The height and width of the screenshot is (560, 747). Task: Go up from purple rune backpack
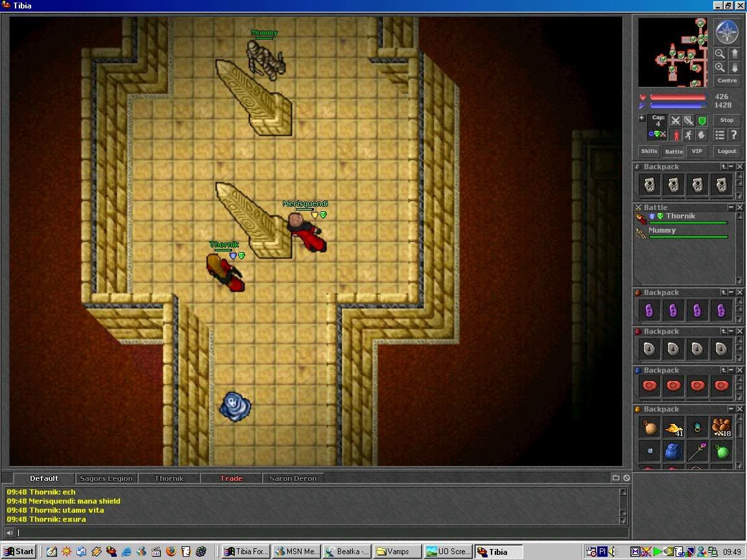tap(724, 292)
